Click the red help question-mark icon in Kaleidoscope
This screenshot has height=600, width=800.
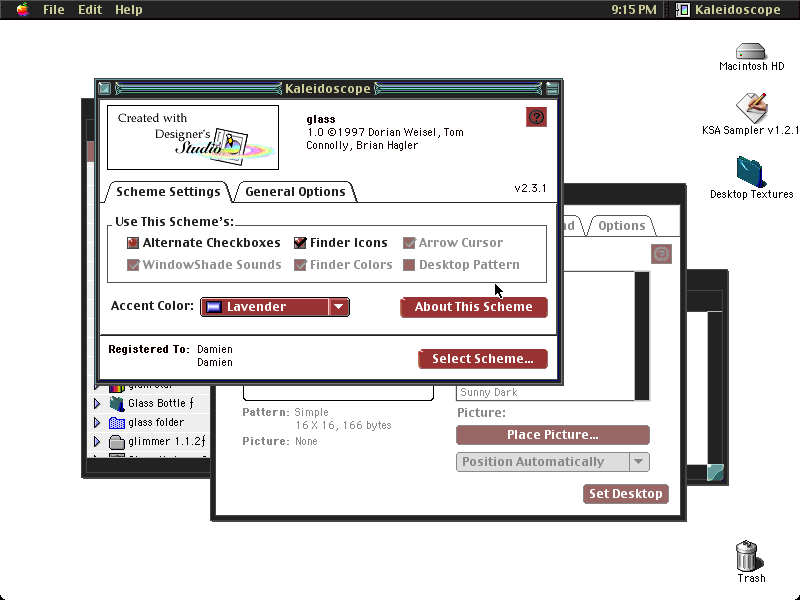pos(536,117)
